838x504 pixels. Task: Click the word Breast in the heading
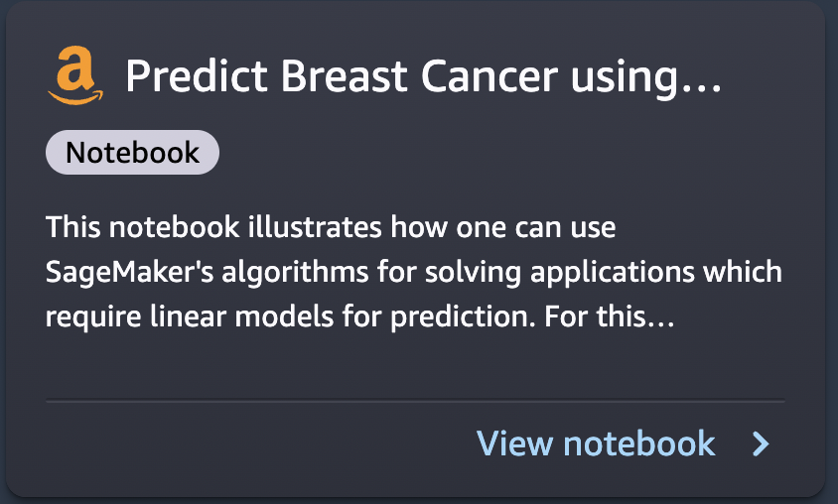click(345, 75)
